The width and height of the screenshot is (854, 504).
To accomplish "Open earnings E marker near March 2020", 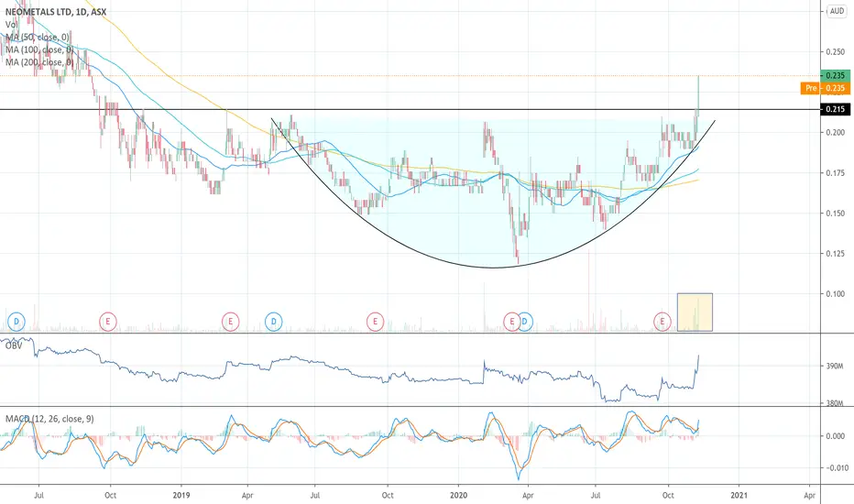I will [512, 322].
